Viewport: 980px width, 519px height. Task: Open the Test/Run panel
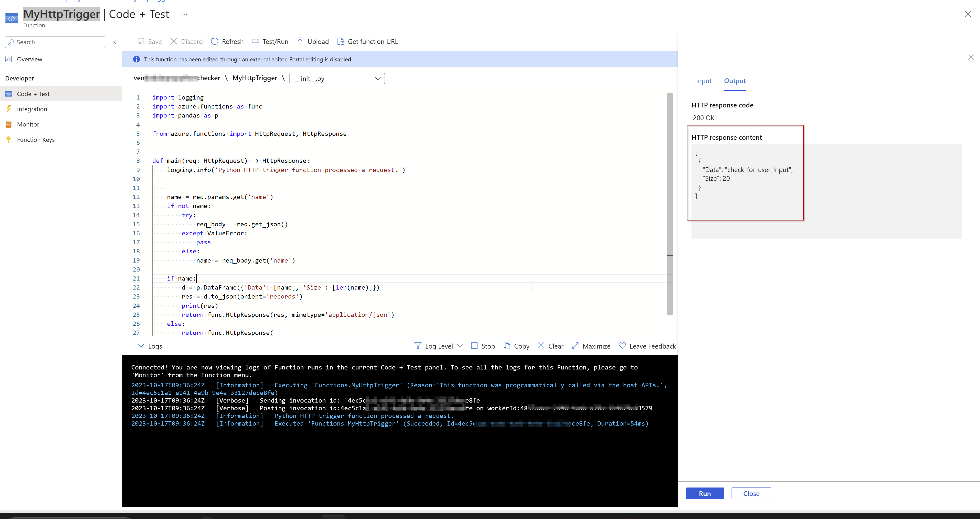(270, 42)
